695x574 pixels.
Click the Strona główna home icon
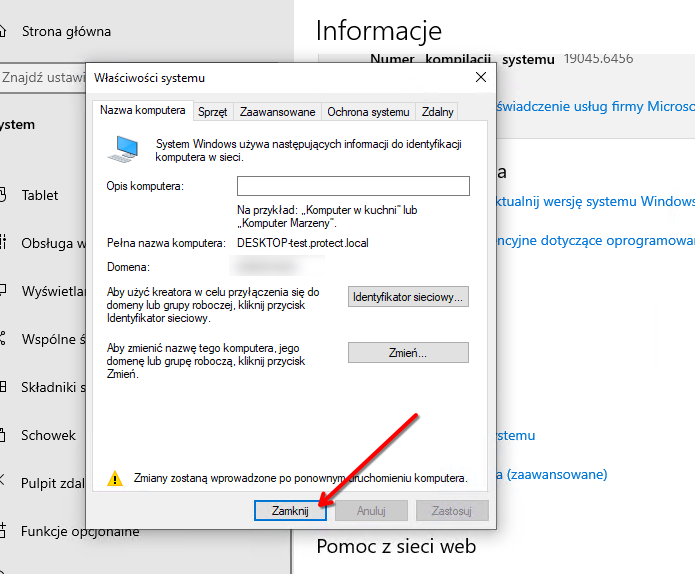[1, 32]
